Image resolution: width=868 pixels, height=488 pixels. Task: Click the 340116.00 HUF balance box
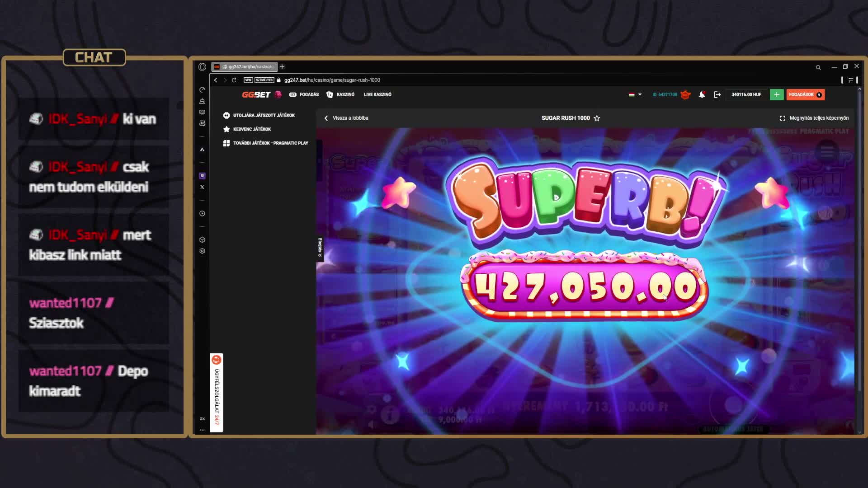coord(746,94)
